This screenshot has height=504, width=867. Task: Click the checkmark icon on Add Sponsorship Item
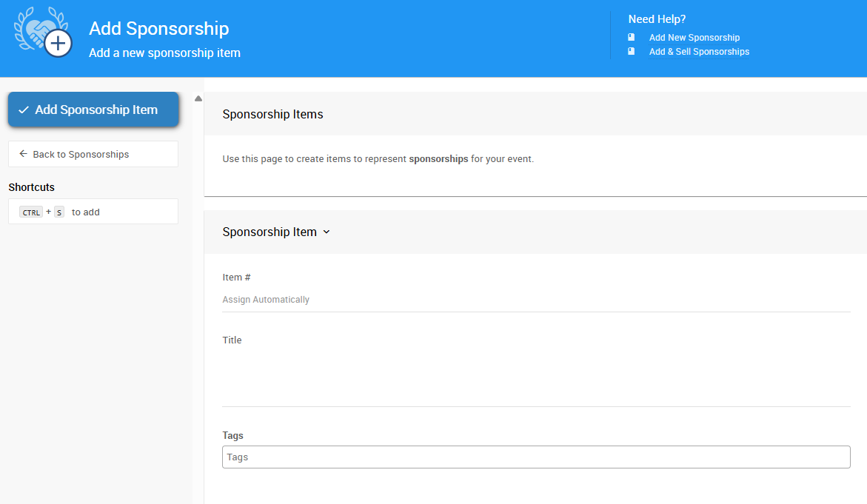[23, 110]
